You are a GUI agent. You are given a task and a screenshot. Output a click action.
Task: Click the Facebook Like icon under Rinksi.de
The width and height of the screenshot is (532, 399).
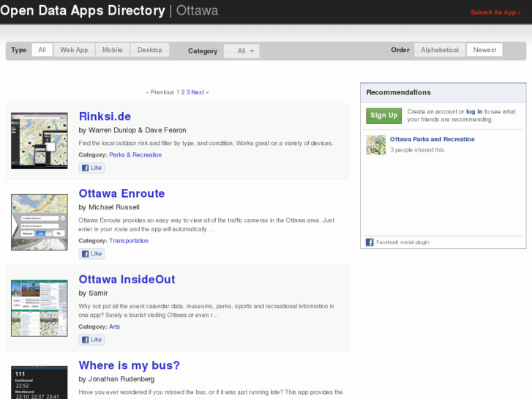[x=85, y=168]
